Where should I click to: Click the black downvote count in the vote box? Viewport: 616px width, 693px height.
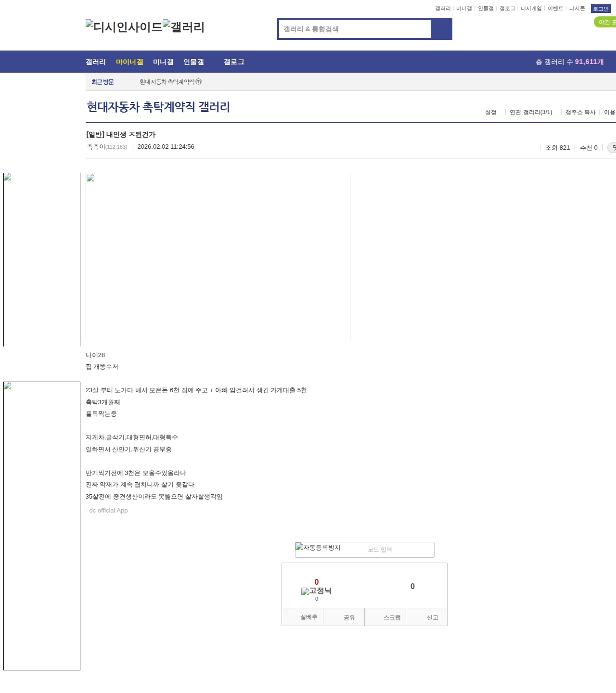click(x=412, y=586)
